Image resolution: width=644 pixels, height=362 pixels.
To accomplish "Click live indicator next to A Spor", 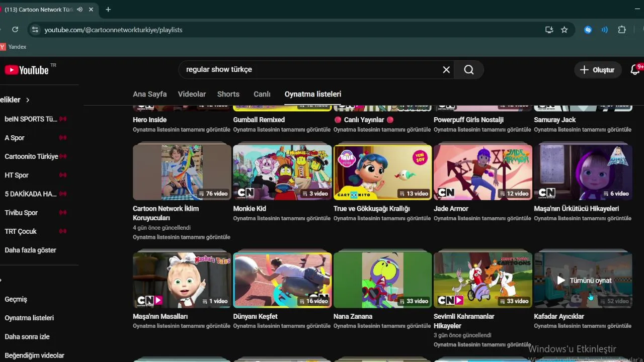I will pyautogui.click(x=63, y=138).
